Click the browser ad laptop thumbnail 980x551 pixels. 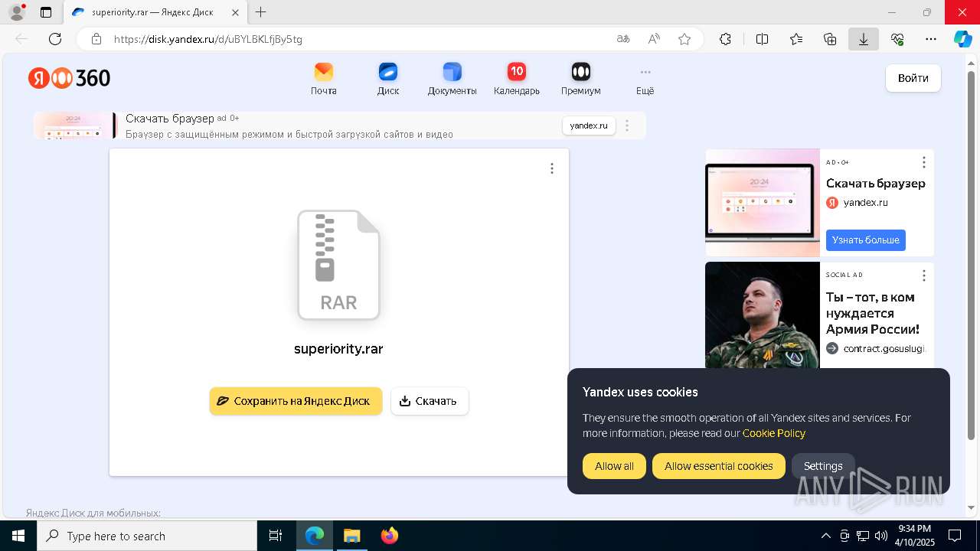[763, 203]
